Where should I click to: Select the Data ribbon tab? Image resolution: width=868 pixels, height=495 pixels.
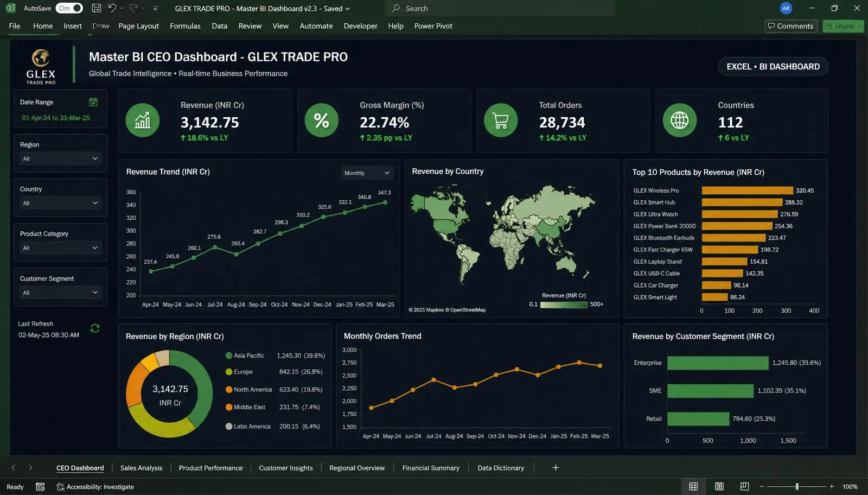click(x=219, y=26)
